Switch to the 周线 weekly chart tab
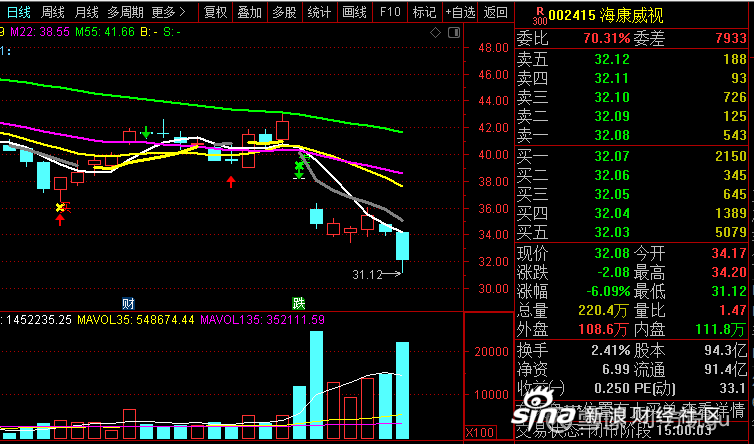754x444 pixels. (52, 12)
